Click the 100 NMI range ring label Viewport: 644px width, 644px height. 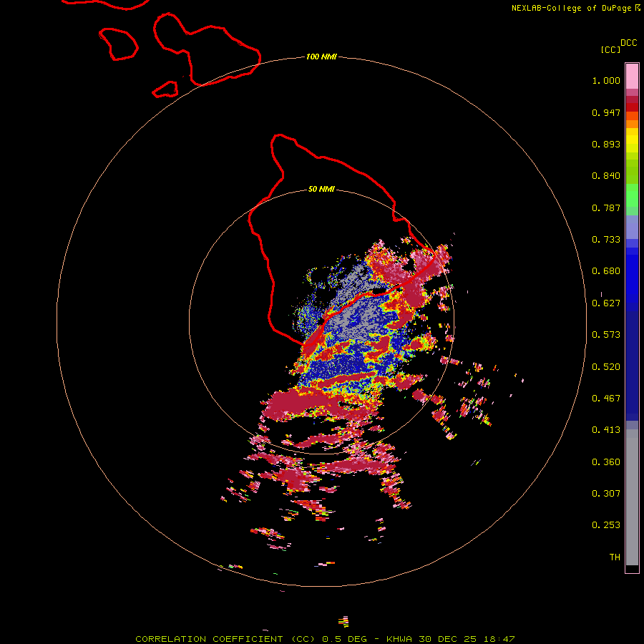(321, 57)
